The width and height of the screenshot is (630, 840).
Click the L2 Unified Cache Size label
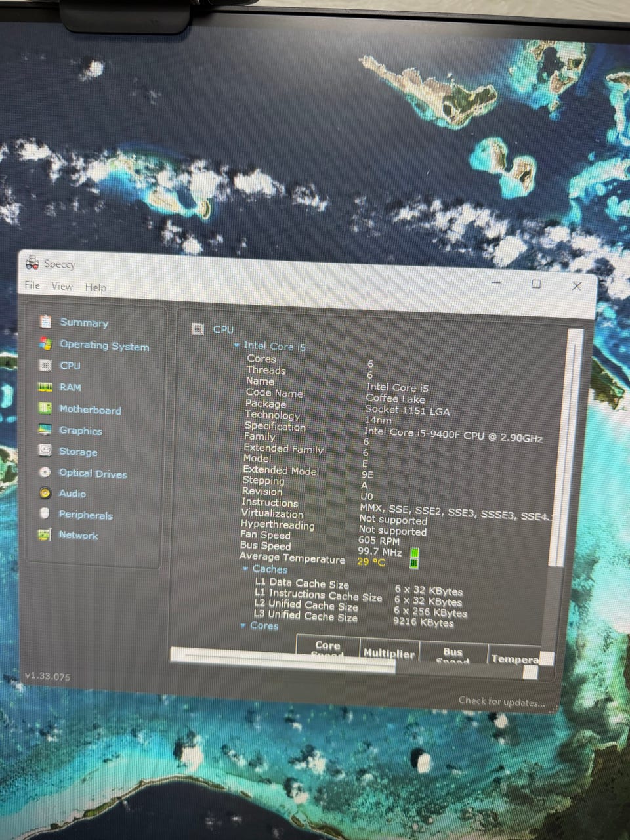306,604
